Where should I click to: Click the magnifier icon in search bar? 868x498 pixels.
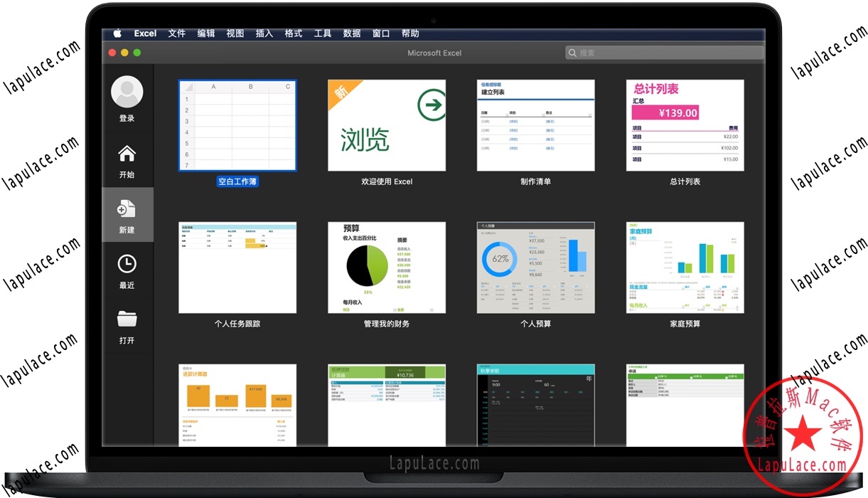[x=573, y=52]
